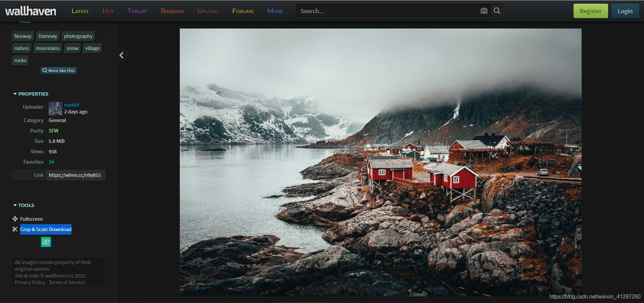
Task: Click Crop & Scale Download link
Action: (46, 229)
